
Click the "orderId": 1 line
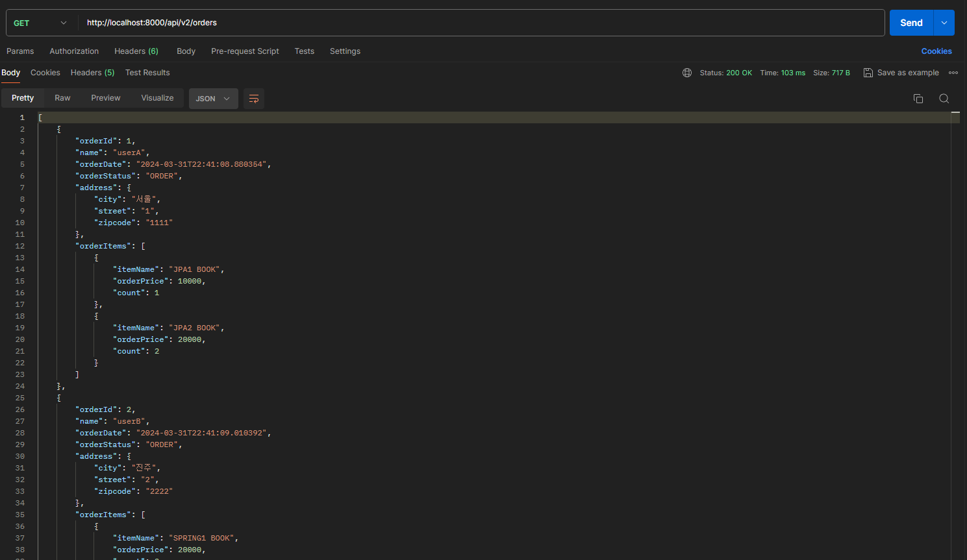tap(105, 141)
